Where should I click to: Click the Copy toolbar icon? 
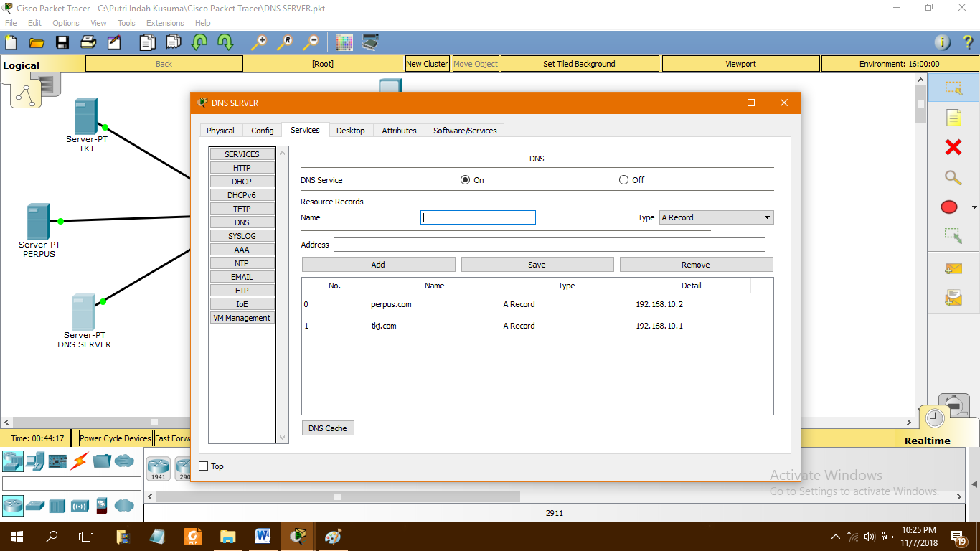148,42
